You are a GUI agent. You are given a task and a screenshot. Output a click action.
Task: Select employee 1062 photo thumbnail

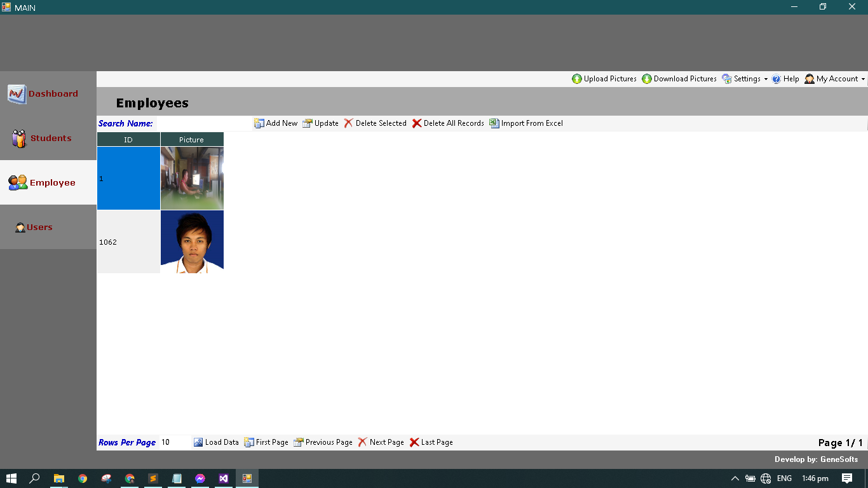pos(192,242)
